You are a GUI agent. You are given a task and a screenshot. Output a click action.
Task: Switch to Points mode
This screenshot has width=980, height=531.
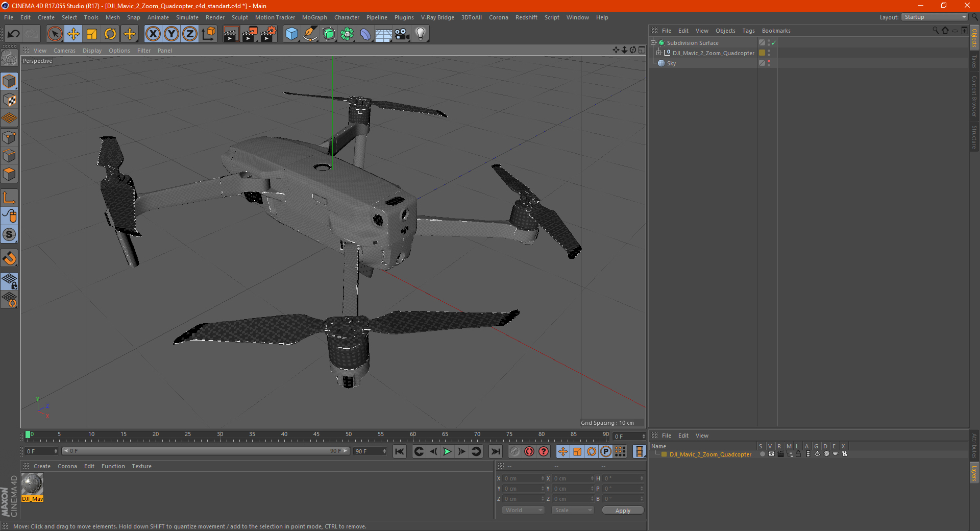9,137
